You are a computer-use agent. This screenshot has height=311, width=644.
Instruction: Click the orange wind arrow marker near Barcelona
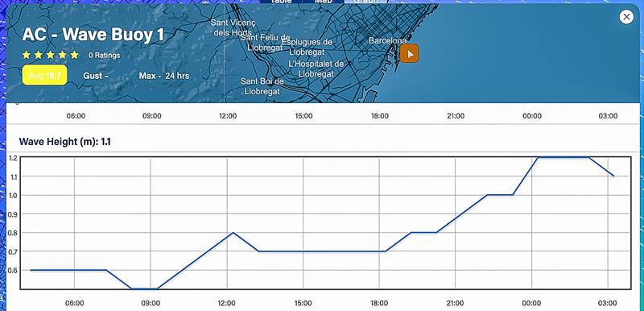pyautogui.click(x=409, y=53)
